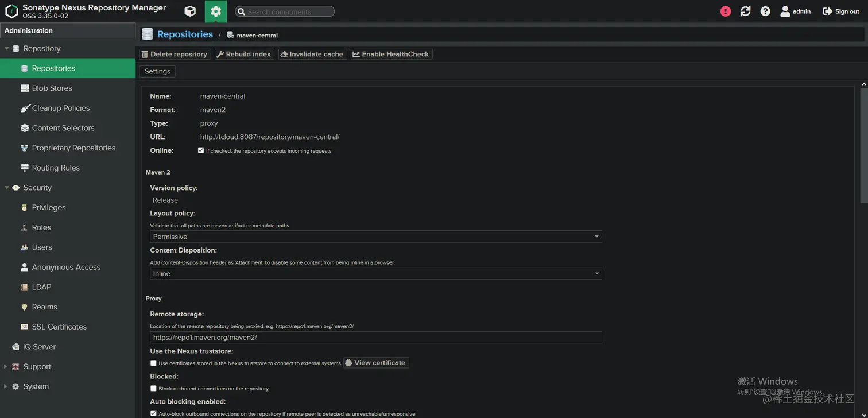868x418 pixels.
Task: Click the Sign out arrow icon
Action: 827,11
